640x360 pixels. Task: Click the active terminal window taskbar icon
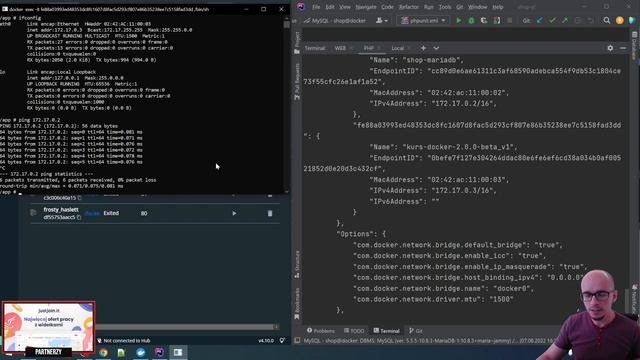tap(178, 353)
